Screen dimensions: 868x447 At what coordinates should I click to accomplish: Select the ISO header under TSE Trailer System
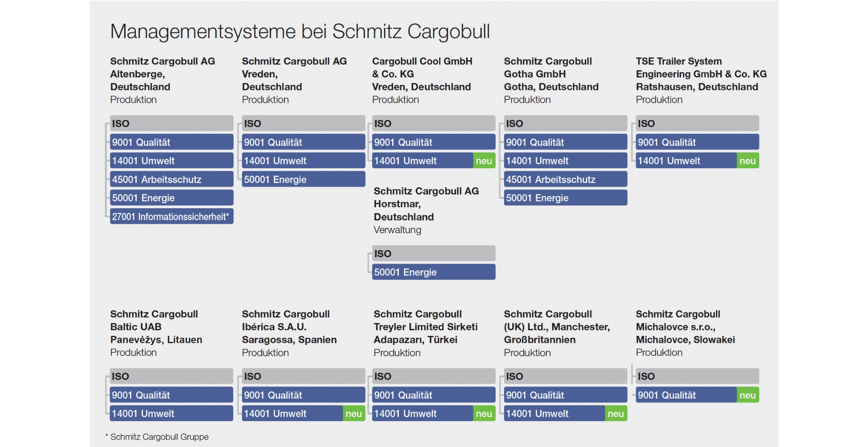click(x=697, y=123)
